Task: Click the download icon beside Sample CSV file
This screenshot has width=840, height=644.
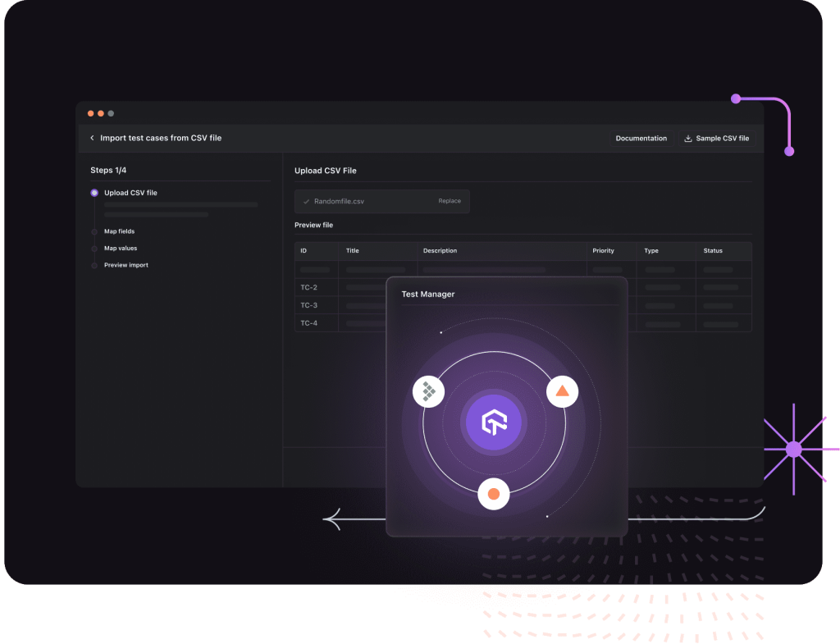Action: tap(688, 138)
